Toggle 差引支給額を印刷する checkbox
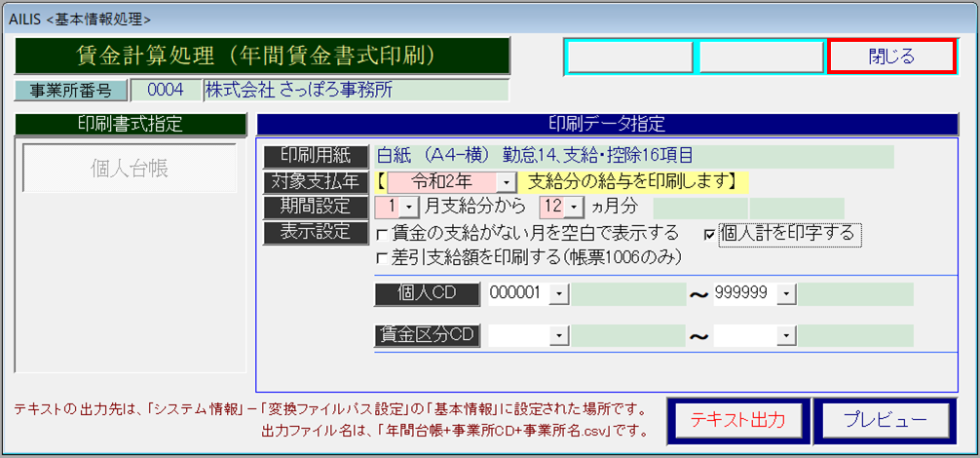The height and width of the screenshot is (458, 980). click(x=382, y=258)
